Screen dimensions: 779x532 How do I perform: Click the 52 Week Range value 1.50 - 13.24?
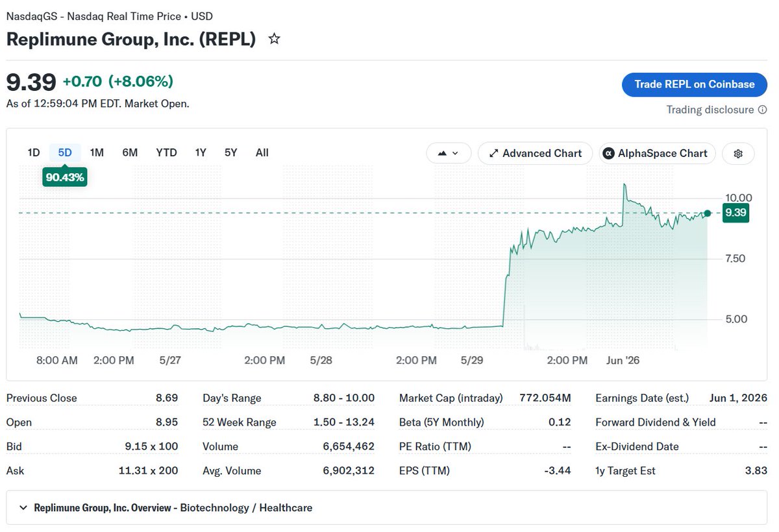tap(343, 422)
